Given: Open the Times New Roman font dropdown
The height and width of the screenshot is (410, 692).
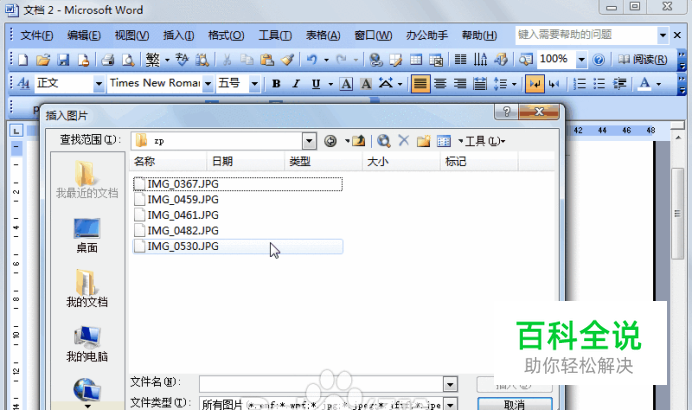Looking at the screenshot, I should (208, 83).
